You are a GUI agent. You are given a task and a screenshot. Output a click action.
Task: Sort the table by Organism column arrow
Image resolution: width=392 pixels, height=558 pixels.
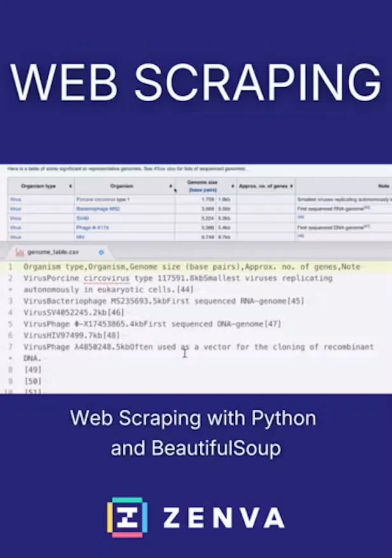[171, 186]
